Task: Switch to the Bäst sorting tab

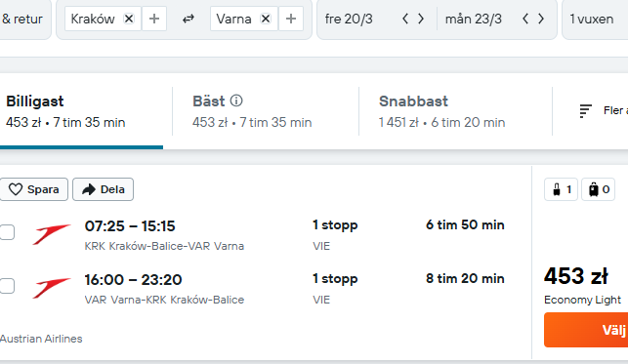Action: (266, 111)
